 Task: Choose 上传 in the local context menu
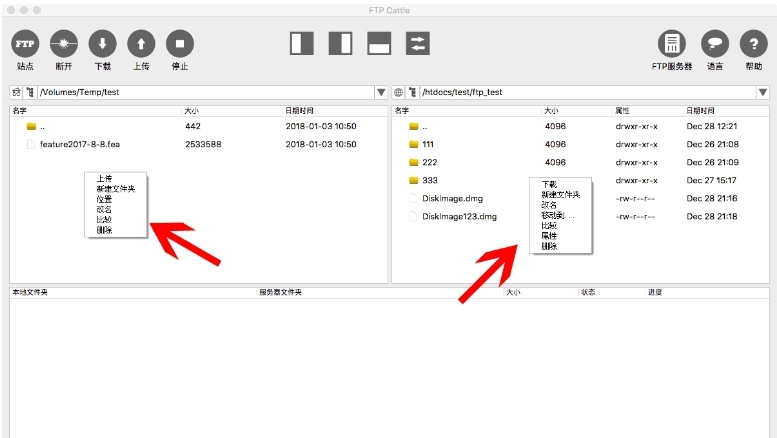(104, 178)
